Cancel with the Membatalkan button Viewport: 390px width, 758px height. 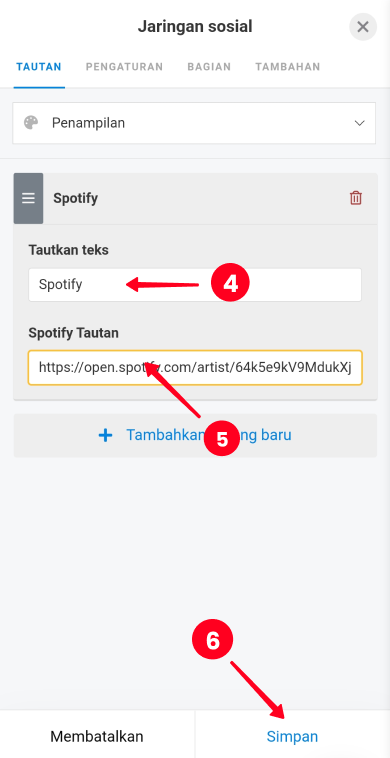[97, 736]
